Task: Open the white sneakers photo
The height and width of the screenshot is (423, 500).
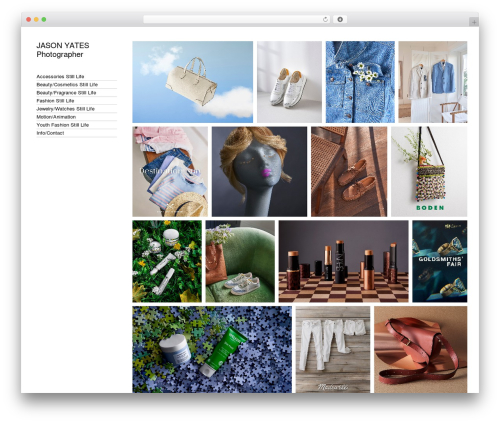Action: (x=289, y=82)
